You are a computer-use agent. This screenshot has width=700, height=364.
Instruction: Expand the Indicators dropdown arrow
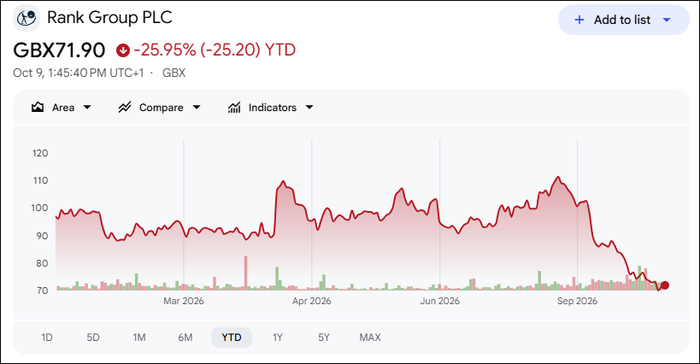[309, 107]
